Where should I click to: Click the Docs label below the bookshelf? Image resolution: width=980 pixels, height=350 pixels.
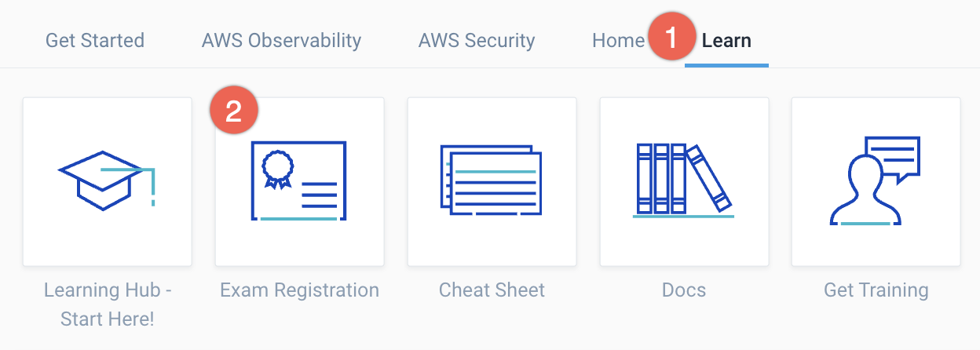[683, 290]
